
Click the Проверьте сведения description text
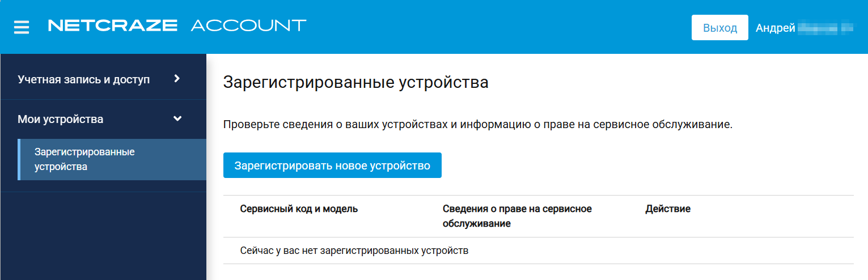click(x=477, y=125)
